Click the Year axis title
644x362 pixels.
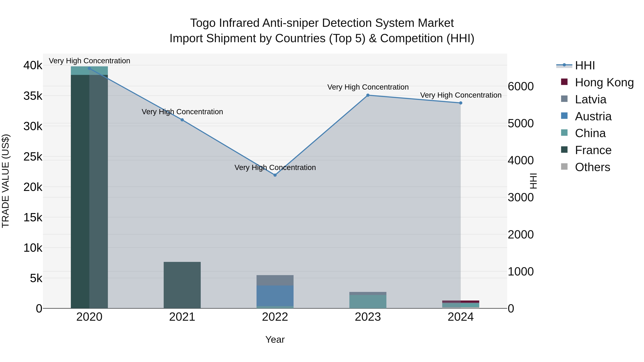coord(275,340)
